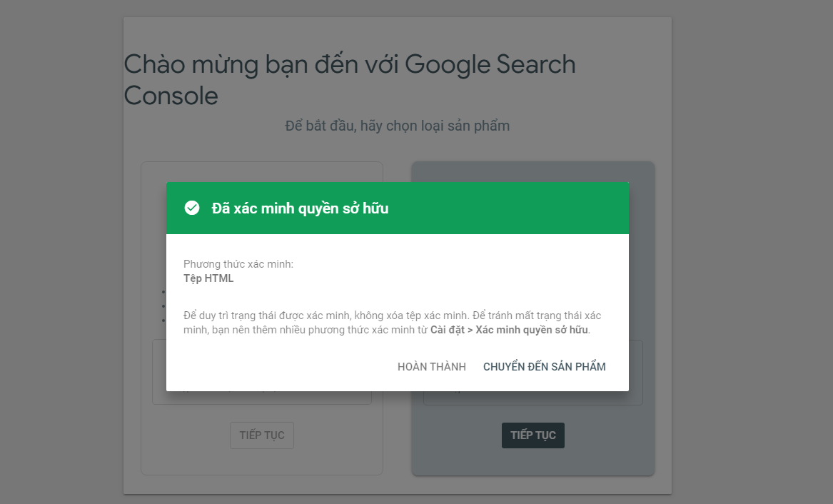Click the outlined TIẾP TỤC button in the left-hand card
Viewport: 833px width, 504px height.
click(262, 435)
